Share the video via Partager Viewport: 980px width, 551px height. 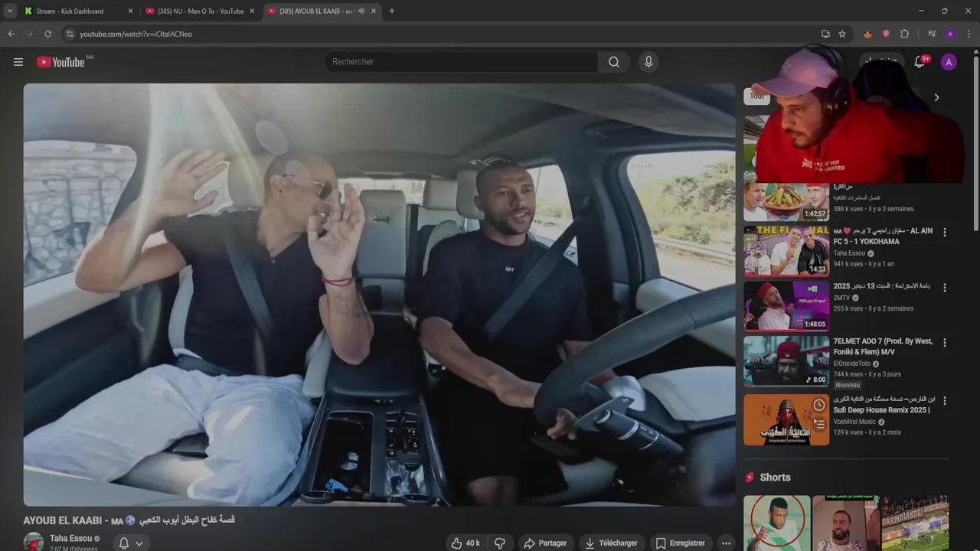545,543
